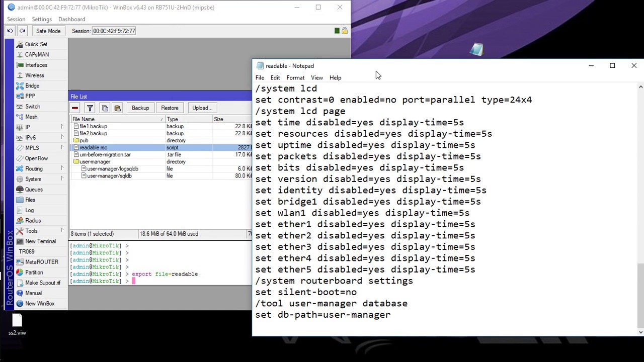Viewport: 644px width, 362px height.
Task: Open the File menu in Notepad
Action: (x=260, y=77)
